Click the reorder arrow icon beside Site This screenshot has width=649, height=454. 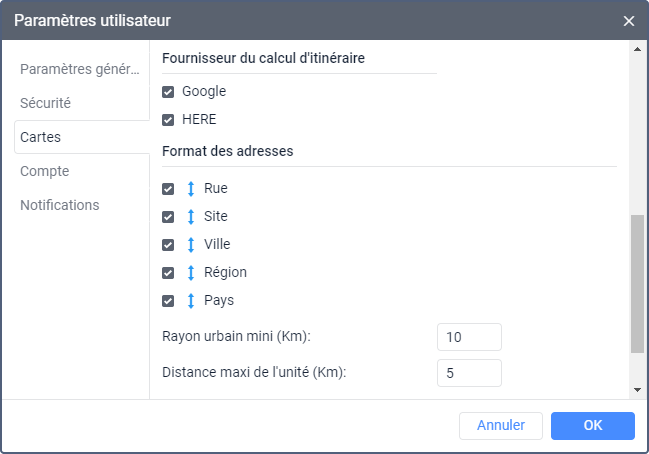click(x=191, y=217)
